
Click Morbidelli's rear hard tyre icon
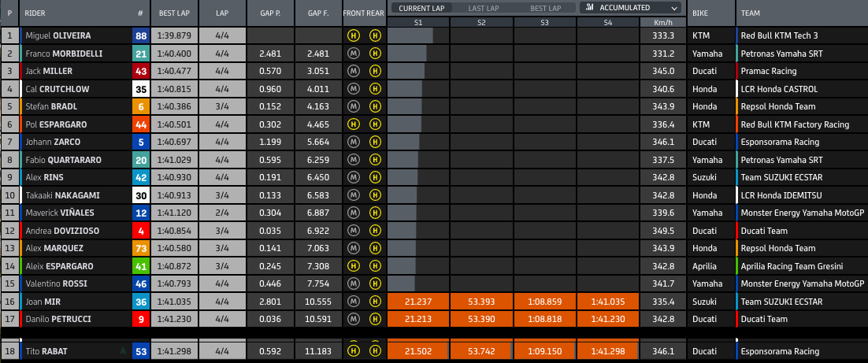(376, 54)
